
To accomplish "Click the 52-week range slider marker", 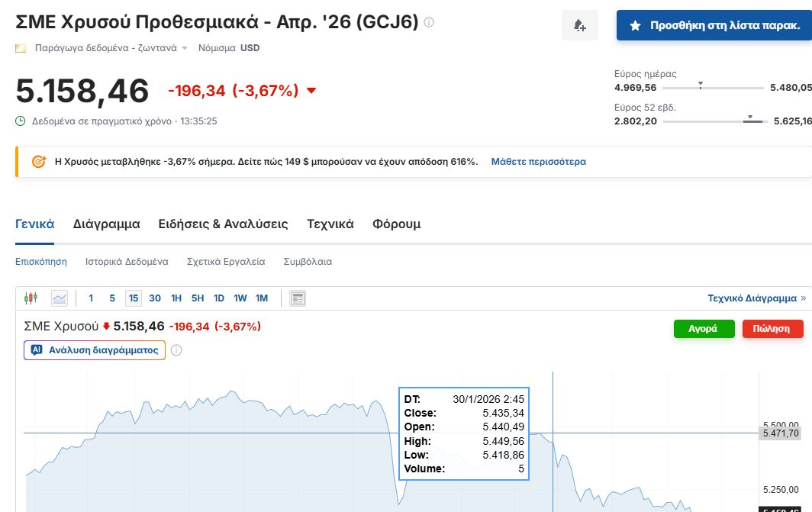I will click(x=750, y=117).
